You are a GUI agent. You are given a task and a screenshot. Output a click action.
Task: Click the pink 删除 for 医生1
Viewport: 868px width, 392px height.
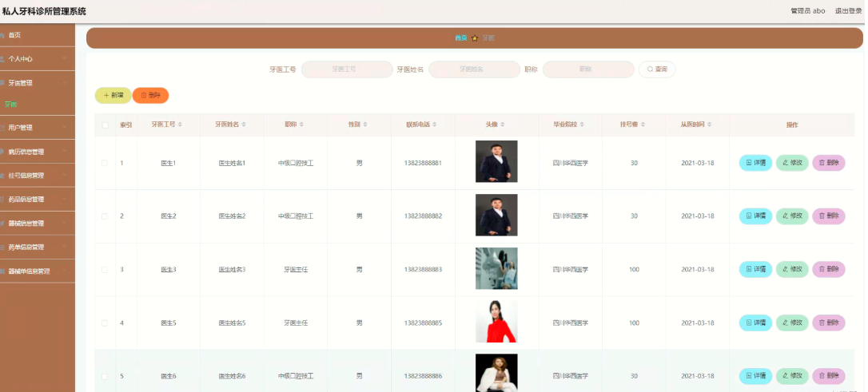click(829, 163)
